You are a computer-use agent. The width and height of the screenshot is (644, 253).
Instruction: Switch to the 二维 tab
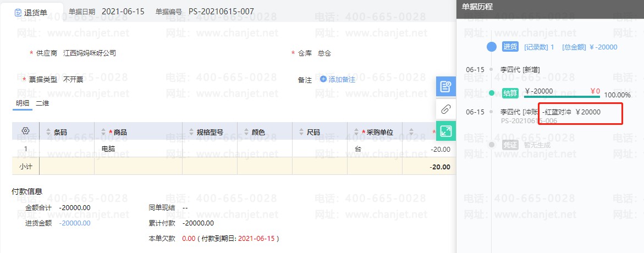pos(42,103)
